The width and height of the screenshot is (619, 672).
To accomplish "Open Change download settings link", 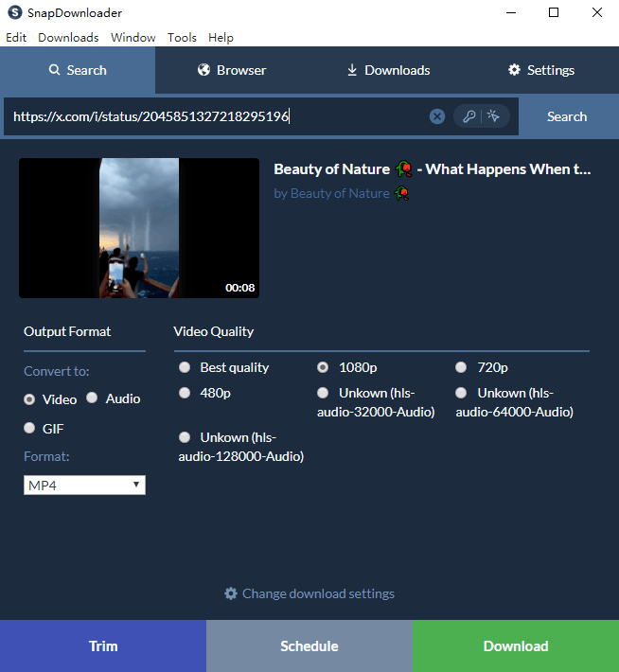I will click(309, 593).
